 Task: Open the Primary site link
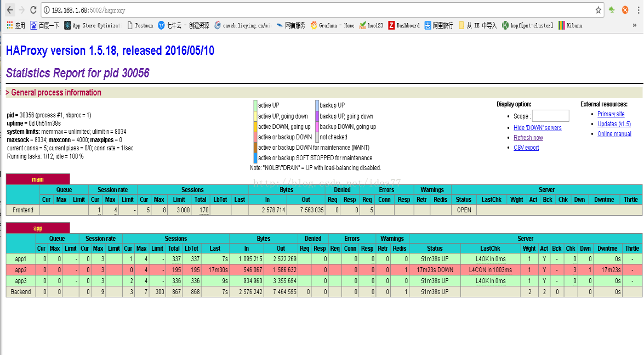(x=611, y=114)
